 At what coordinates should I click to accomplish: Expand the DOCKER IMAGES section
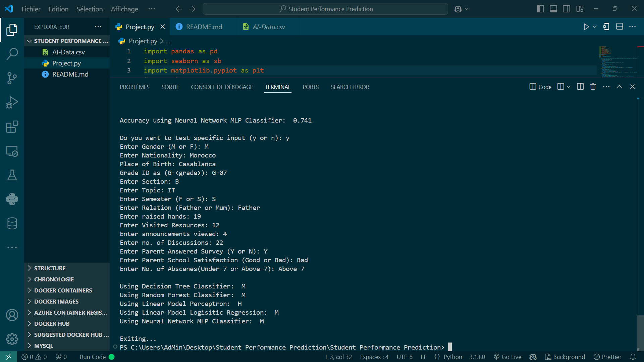(x=67, y=302)
